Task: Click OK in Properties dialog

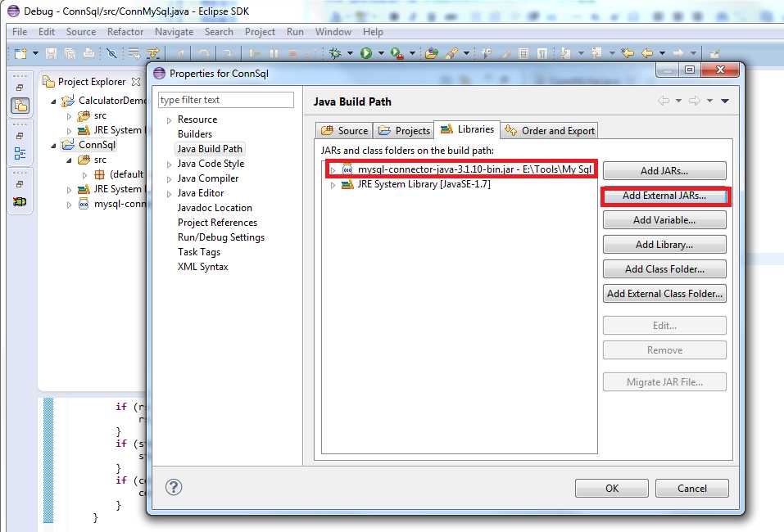Action: [611, 488]
